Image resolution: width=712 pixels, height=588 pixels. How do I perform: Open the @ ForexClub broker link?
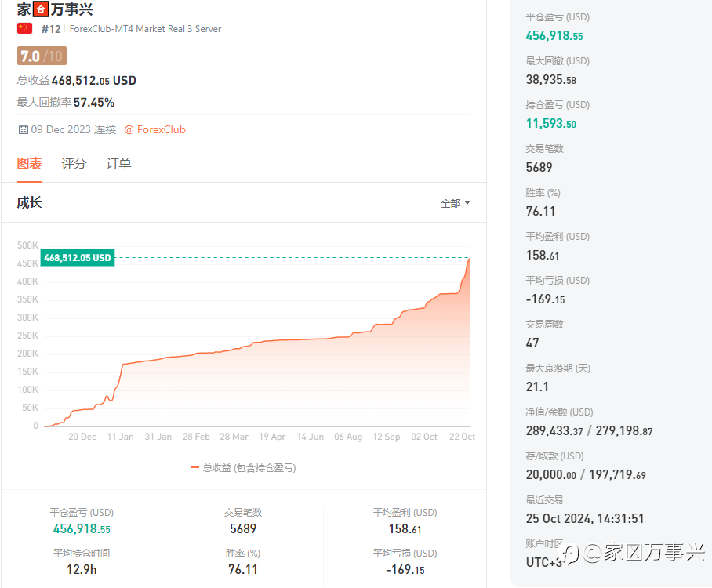(154, 129)
